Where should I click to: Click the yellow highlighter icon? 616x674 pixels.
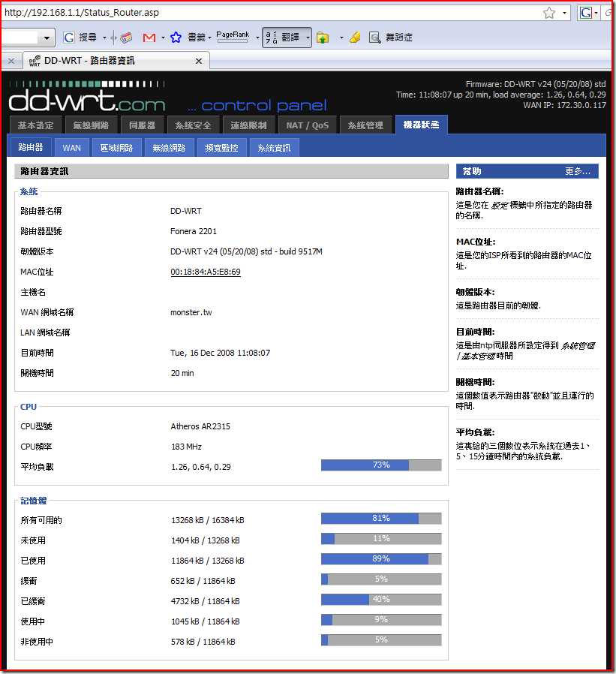pyautogui.click(x=355, y=38)
